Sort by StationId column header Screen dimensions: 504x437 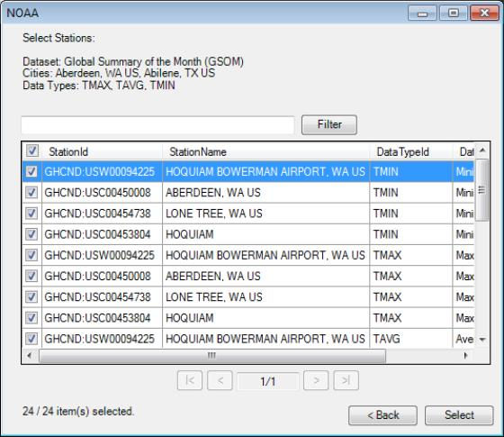click(102, 151)
